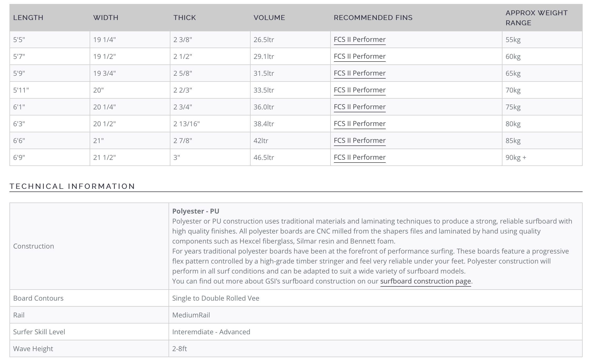Follow the surfboard construction page link
590x364 pixels.
click(425, 281)
